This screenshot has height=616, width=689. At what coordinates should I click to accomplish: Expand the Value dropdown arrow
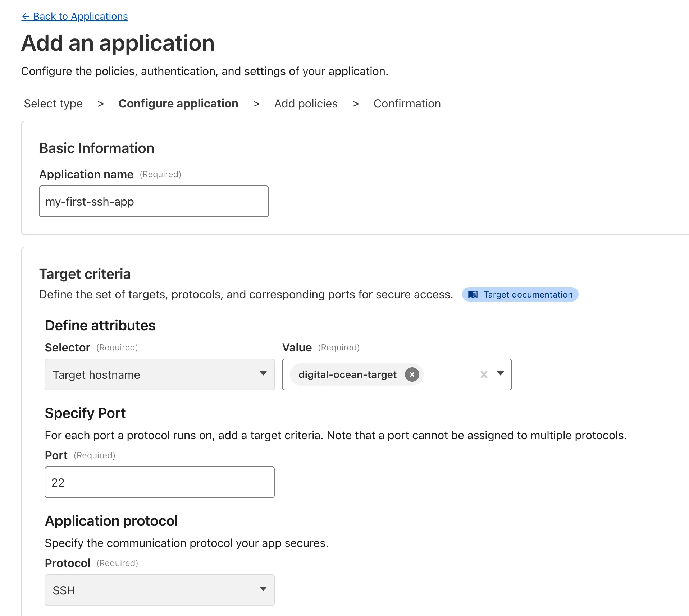pyautogui.click(x=501, y=374)
